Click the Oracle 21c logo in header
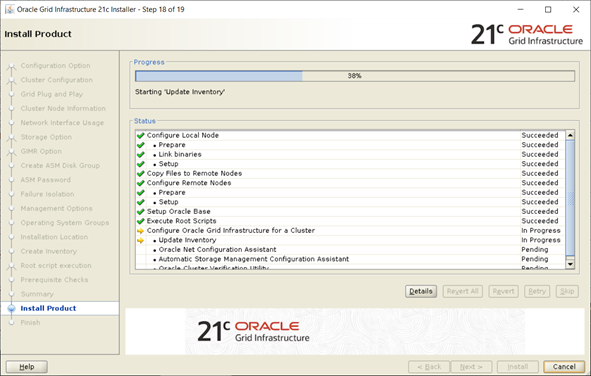This screenshot has width=591, height=376. (x=527, y=34)
